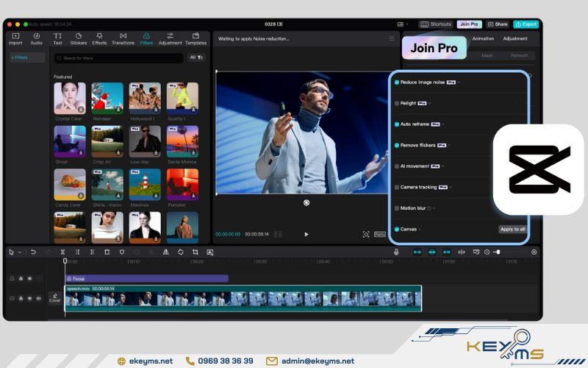Expand the Canvas settings arrow
This screenshot has height=368, width=588.
click(x=420, y=230)
